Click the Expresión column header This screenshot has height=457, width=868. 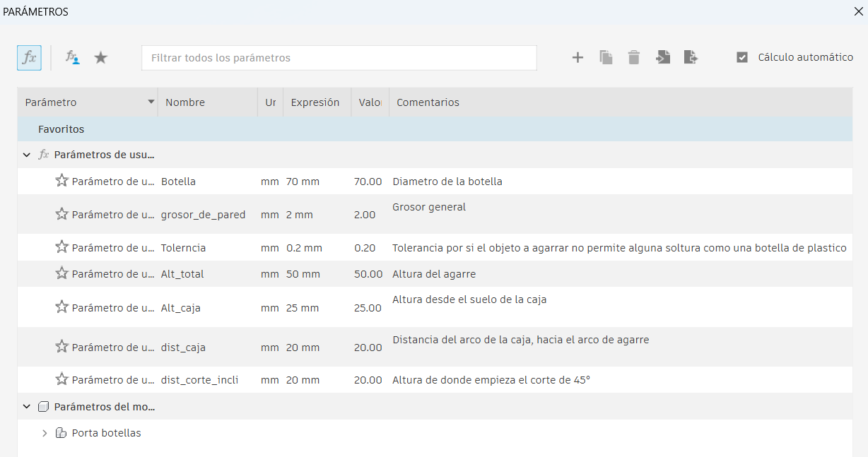pyautogui.click(x=317, y=102)
